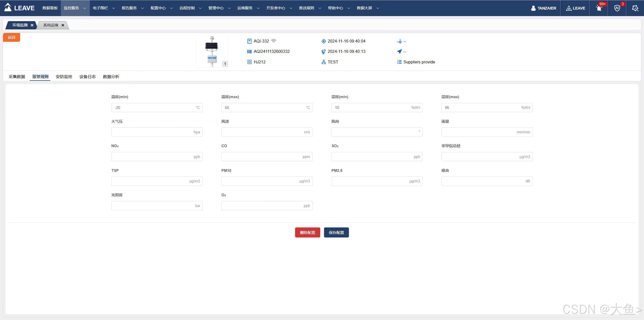
Task: Click the LEAVE organization icon at top right
Action: [569, 8]
